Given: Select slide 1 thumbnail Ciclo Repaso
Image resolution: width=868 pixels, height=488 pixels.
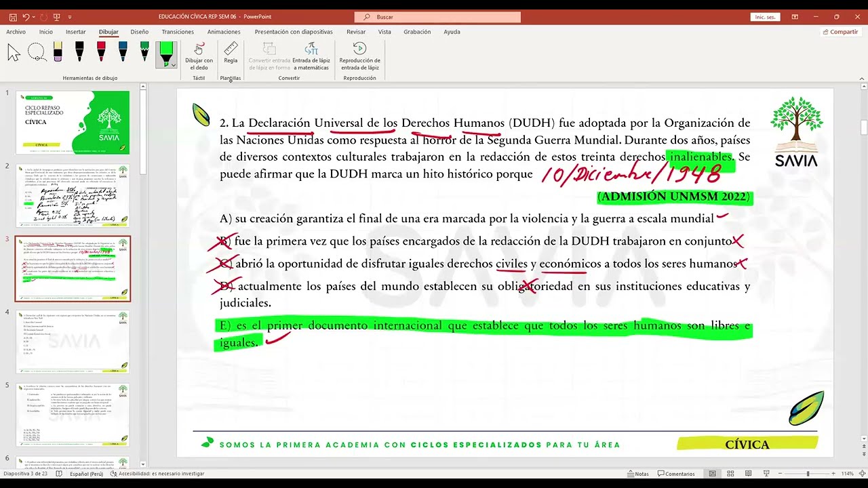Looking at the screenshot, I should 73,123.
